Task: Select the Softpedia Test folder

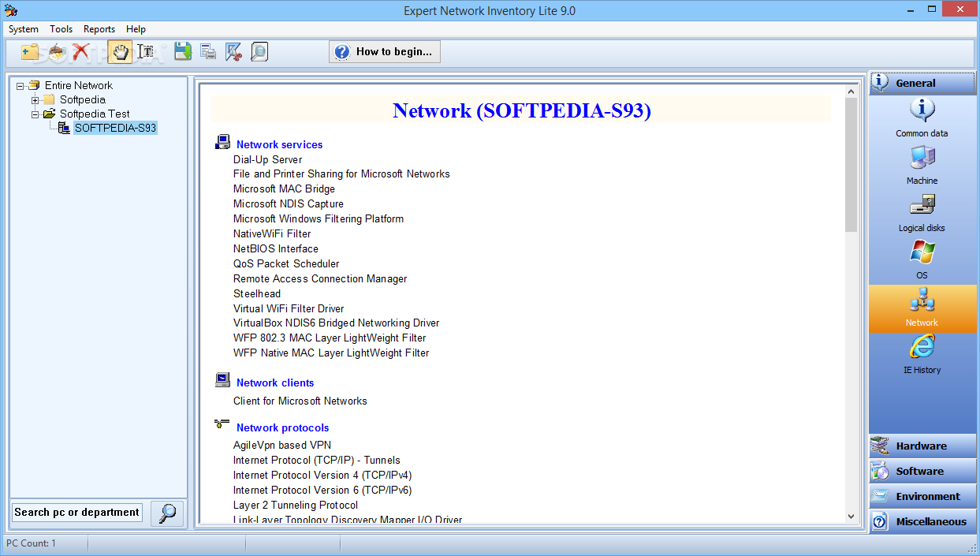Action: (x=95, y=114)
